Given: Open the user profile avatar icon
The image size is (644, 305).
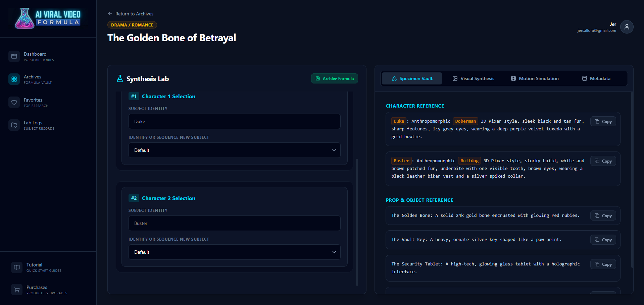Looking at the screenshot, I should (x=626, y=27).
